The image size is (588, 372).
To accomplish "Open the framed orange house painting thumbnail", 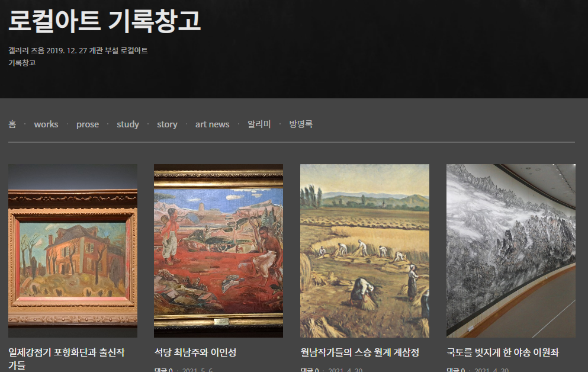I will 73,251.
